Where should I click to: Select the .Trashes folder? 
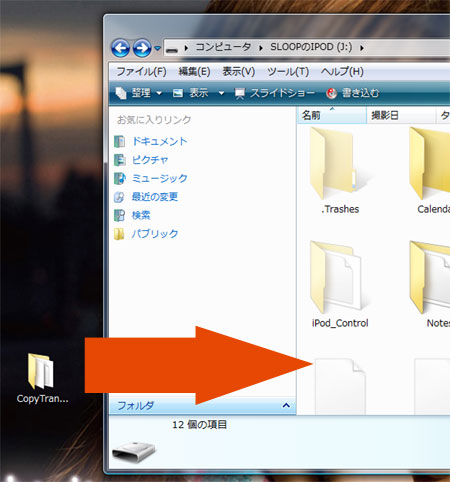click(340, 171)
